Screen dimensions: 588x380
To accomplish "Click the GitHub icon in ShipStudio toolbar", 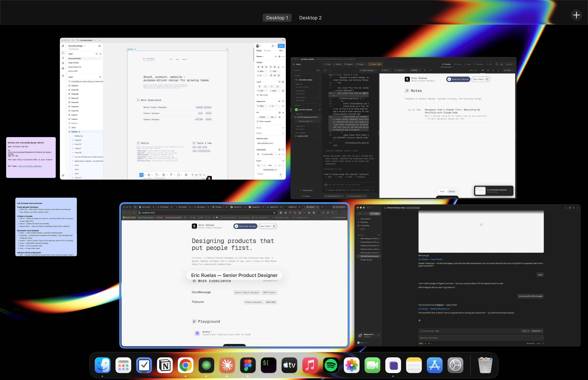I will coord(497,64).
